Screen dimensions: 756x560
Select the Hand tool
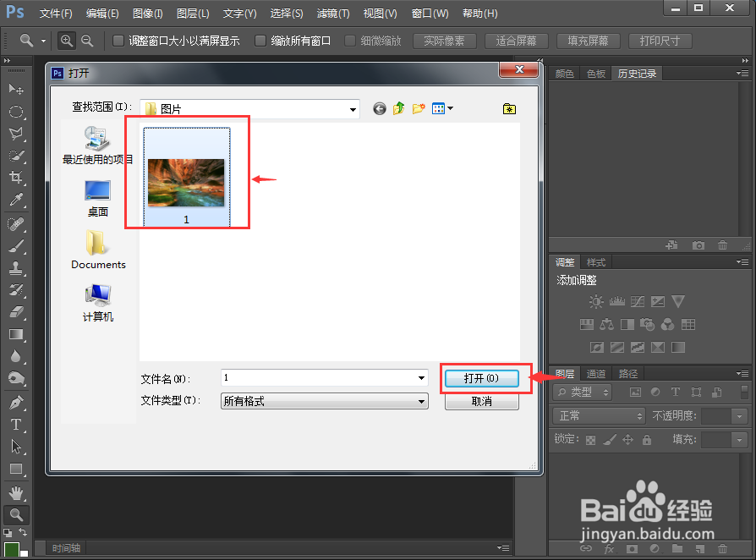[x=16, y=493]
